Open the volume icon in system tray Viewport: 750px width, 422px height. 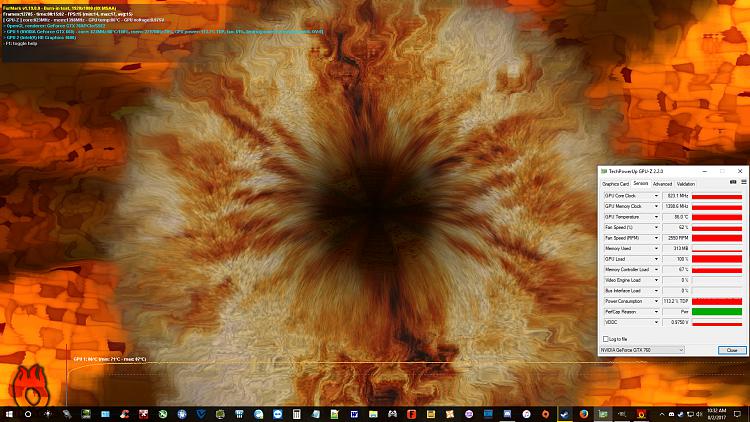[x=699, y=414]
